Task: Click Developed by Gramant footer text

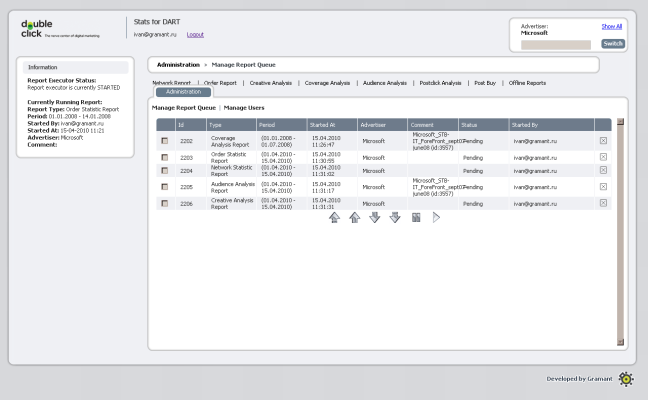Action: pyautogui.click(x=579, y=379)
